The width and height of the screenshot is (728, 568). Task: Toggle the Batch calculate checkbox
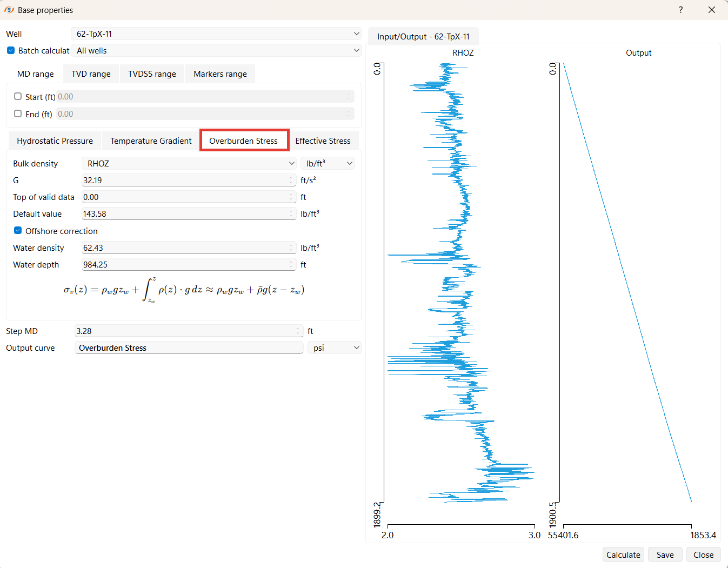tap(11, 50)
